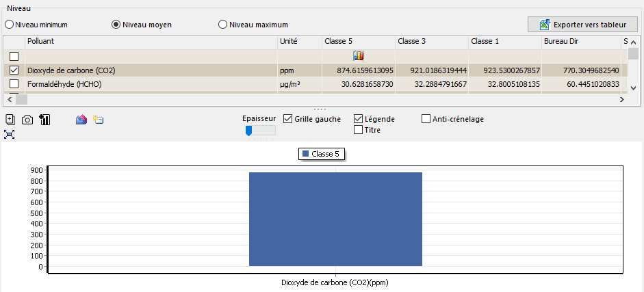Click the table scroll up arrow
Viewport: 644px width, 292px height.
click(633, 42)
